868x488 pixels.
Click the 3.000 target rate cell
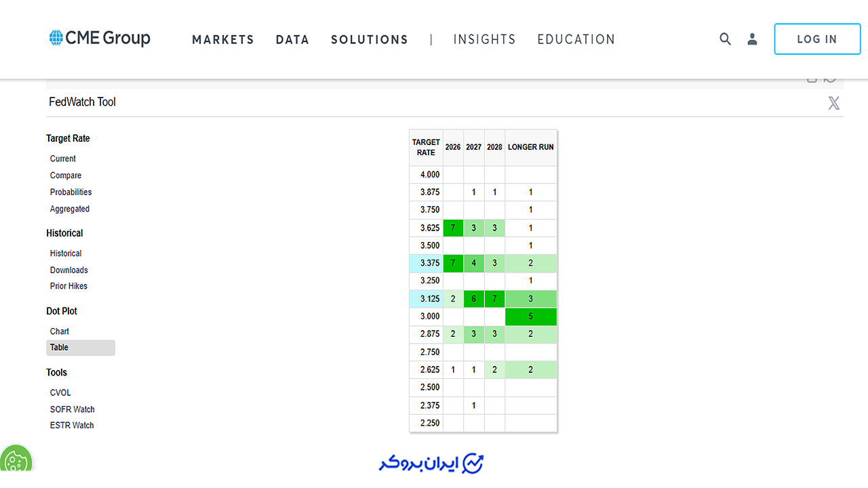point(427,317)
